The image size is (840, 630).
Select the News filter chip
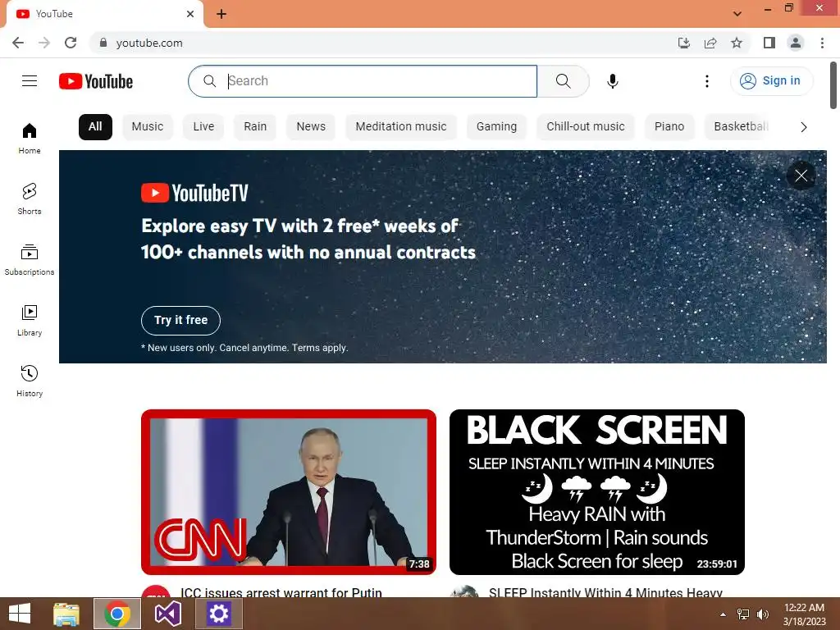click(x=311, y=127)
